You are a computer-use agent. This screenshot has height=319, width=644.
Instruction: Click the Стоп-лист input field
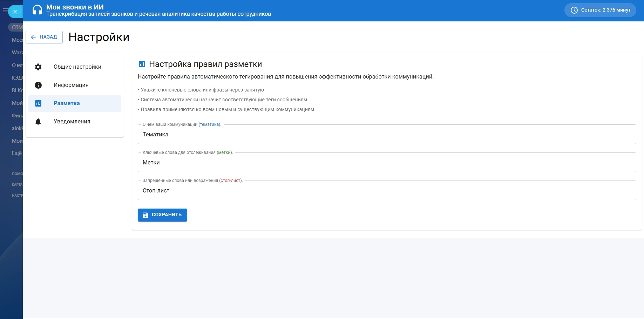pos(387,191)
